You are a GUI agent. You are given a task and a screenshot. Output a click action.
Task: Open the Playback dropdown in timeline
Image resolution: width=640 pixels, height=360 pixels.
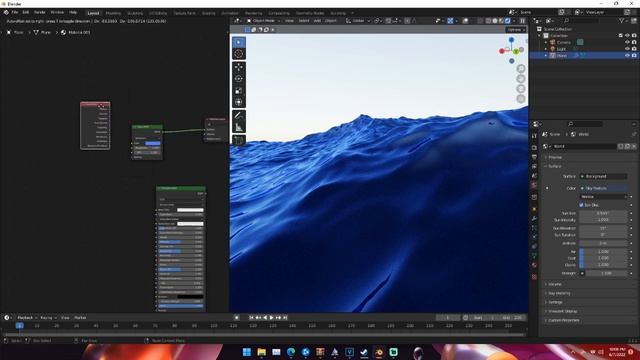pos(27,318)
